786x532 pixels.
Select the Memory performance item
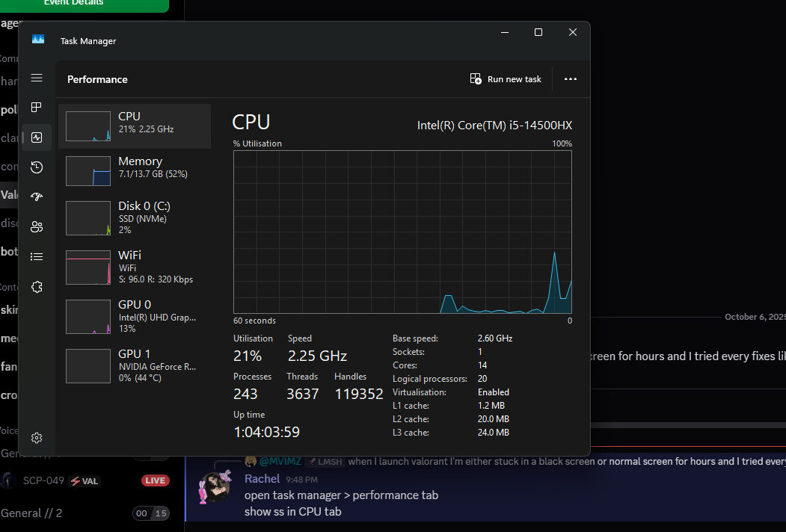(135, 171)
